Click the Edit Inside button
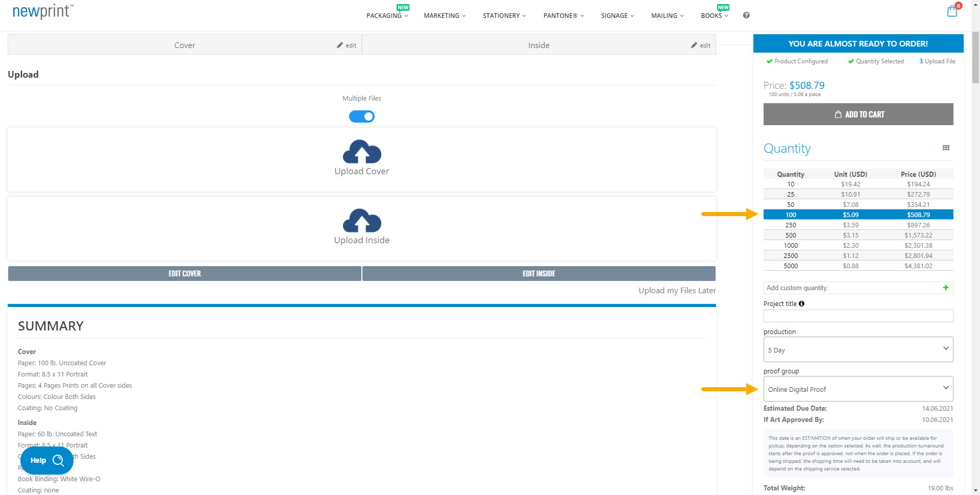The height and width of the screenshot is (495, 980). tap(539, 273)
